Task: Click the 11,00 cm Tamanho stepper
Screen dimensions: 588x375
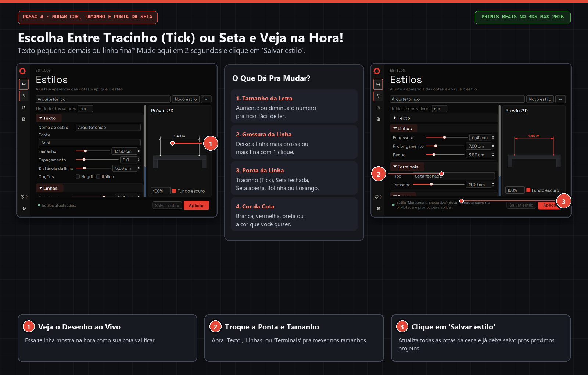Action: pyautogui.click(x=493, y=185)
